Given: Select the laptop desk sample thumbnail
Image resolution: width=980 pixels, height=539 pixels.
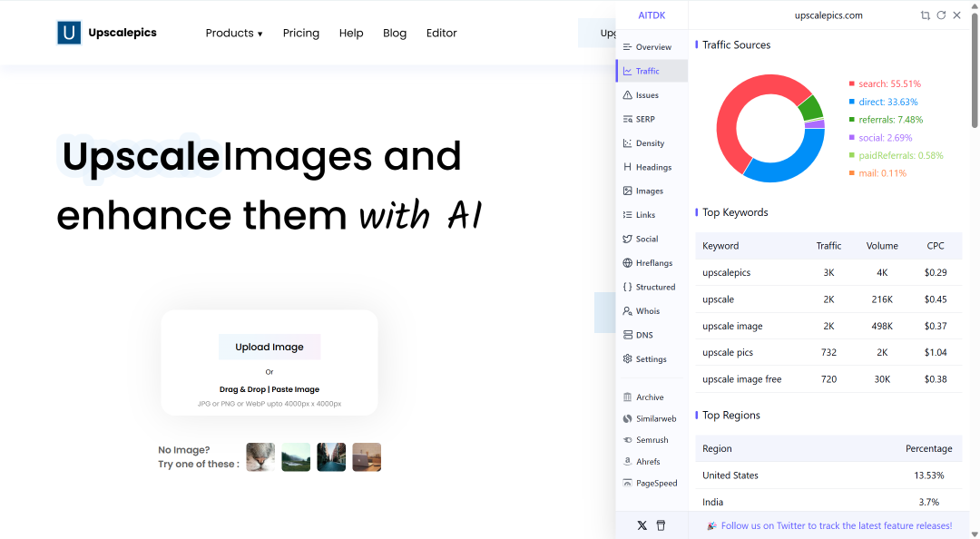Looking at the screenshot, I should coord(367,457).
